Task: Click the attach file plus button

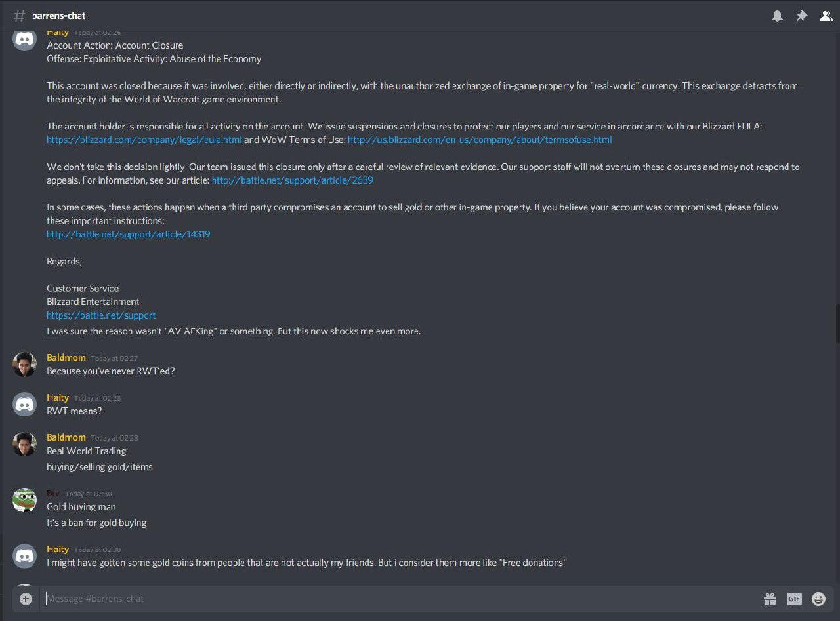Action: 26,599
